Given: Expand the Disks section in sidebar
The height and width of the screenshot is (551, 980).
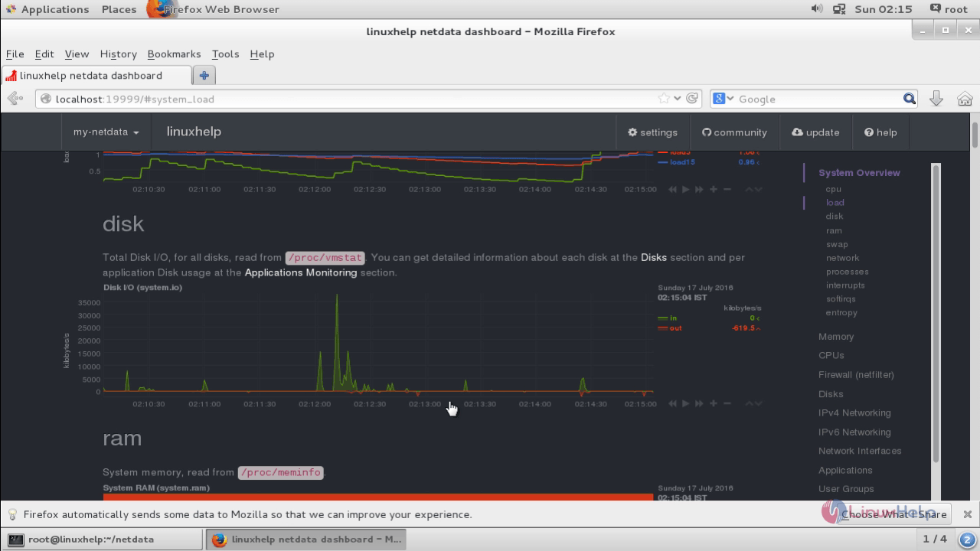Looking at the screenshot, I should tap(831, 394).
